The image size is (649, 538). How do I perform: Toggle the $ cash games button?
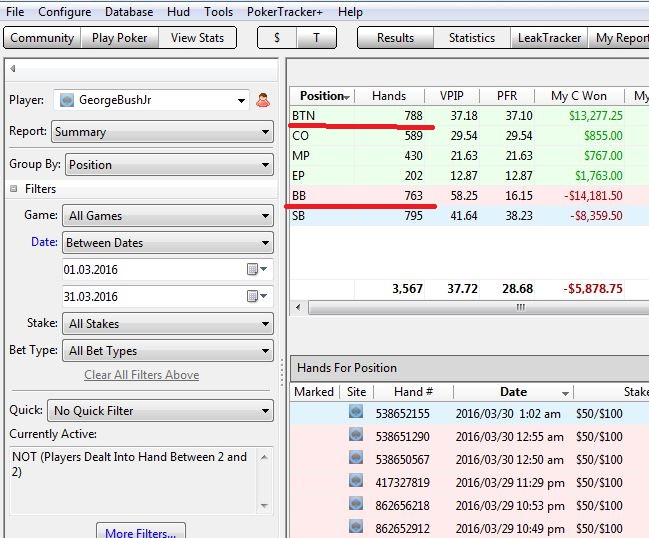pos(278,38)
